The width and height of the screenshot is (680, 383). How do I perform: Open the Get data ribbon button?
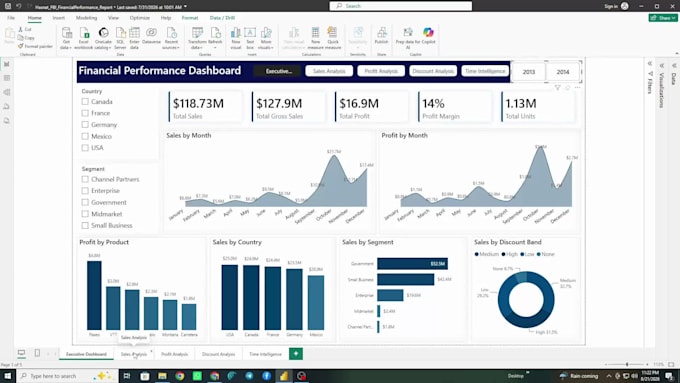pos(66,38)
